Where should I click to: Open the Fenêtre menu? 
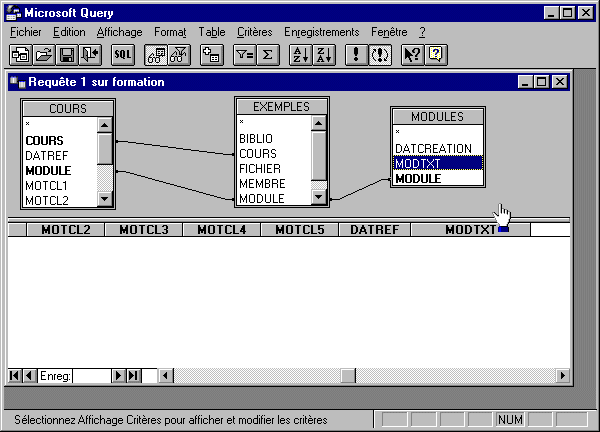click(x=389, y=32)
